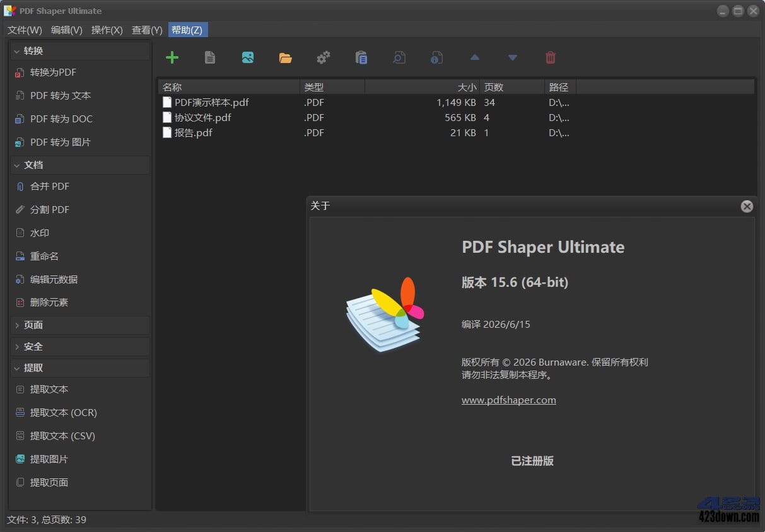Click the green plus add files icon
765x532 pixels.
172,57
